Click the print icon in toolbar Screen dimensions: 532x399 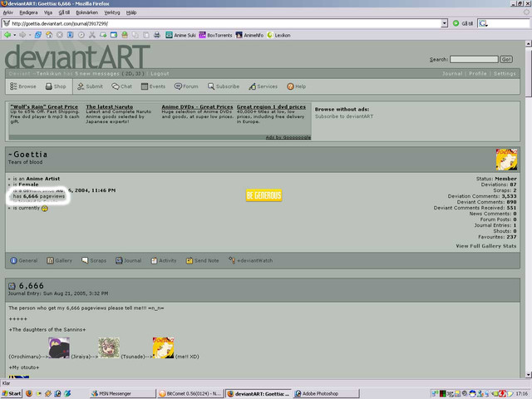157,35
